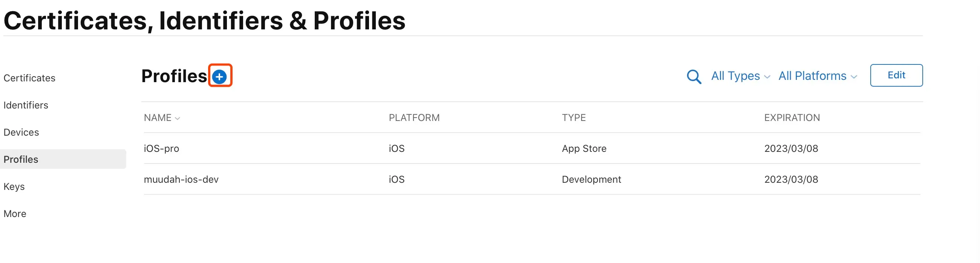Click the search magnifier icon
Viewport: 980px width, 263px height.
tap(694, 76)
